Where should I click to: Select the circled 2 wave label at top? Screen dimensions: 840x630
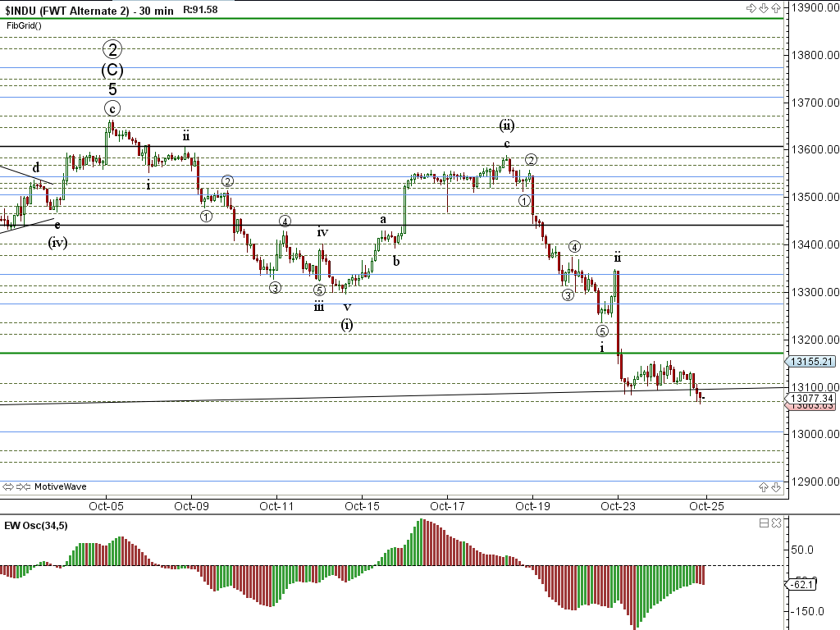pyautogui.click(x=112, y=49)
